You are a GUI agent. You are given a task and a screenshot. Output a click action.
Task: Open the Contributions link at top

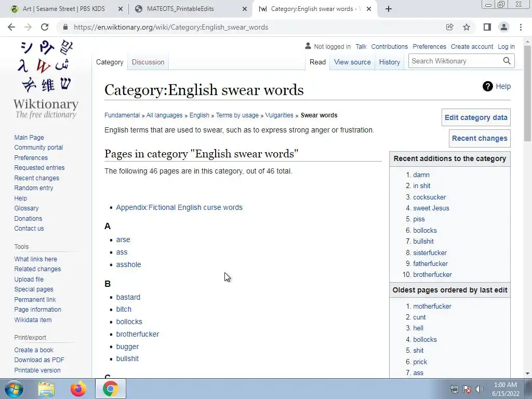pyautogui.click(x=390, y=46)
